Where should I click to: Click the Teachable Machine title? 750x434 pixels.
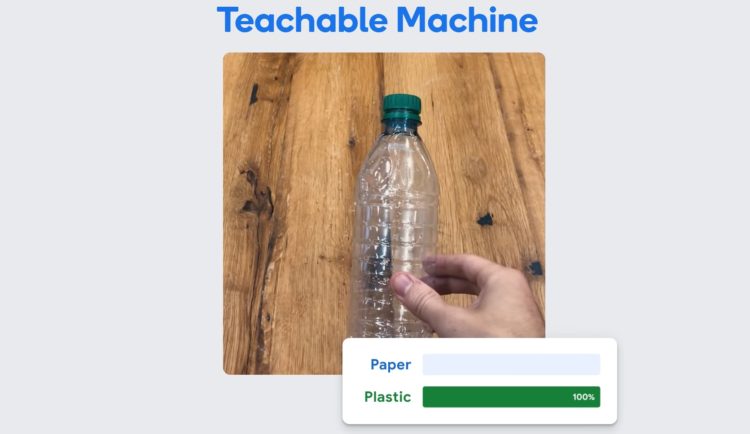(377, 20)
